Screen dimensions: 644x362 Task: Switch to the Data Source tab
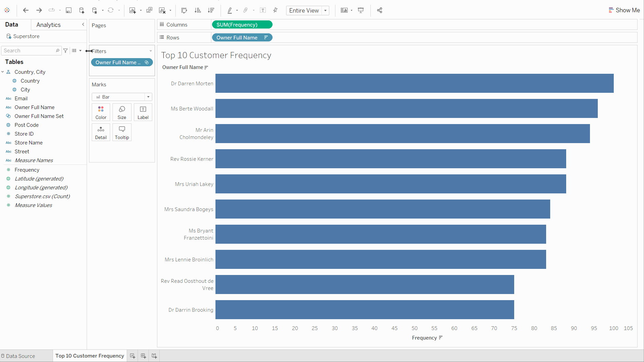coord(19,356)
